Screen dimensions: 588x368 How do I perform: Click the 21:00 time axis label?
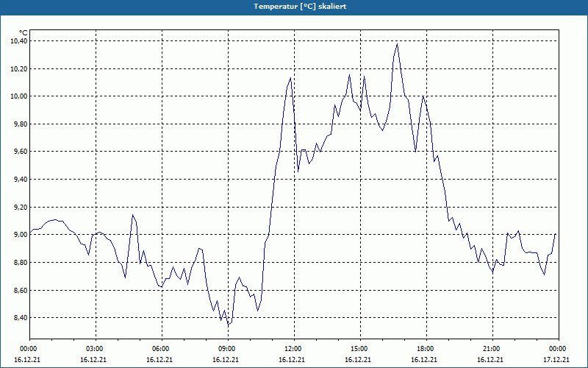coord(492,349)
